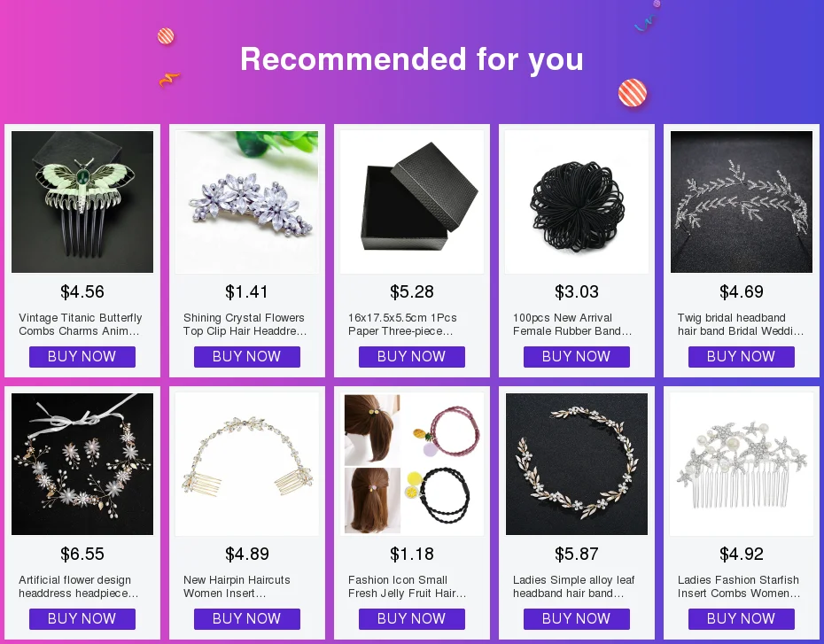
Task: Click BUY NOW for $6.55 flower headdress
Action: 82,619
